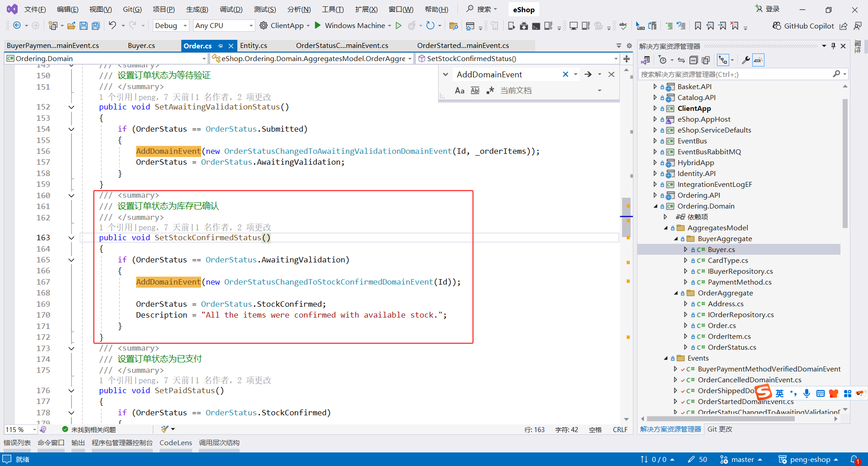Screen dimensions: 868x466
Task: Click the blue restart arrow icon in toolbar
Action: tap(430, 25)
